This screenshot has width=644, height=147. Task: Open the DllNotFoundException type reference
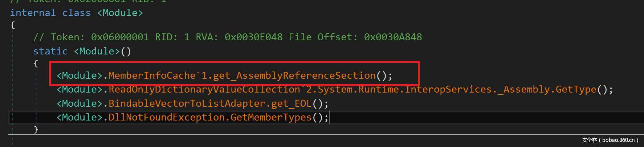click(x=167, y=117)
